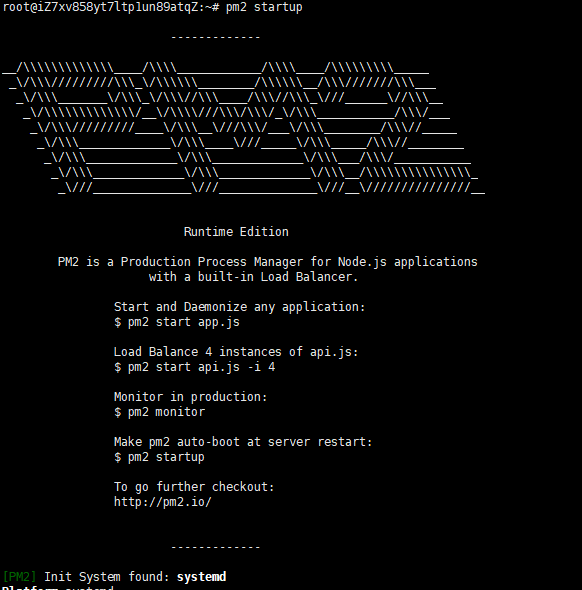Click 'Start and Daemonize any application:' line

click(240, 307)
